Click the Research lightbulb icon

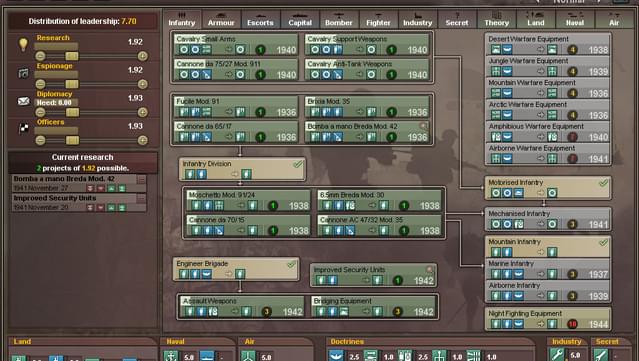[x=24, y=44]
